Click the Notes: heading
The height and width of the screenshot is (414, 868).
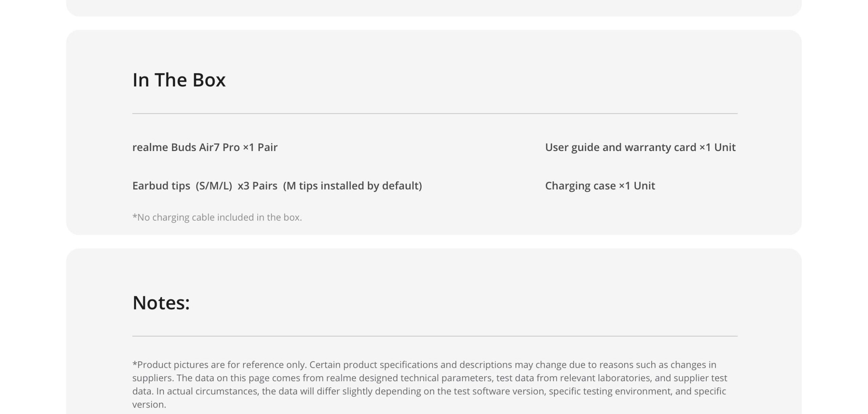coord(161,303)
